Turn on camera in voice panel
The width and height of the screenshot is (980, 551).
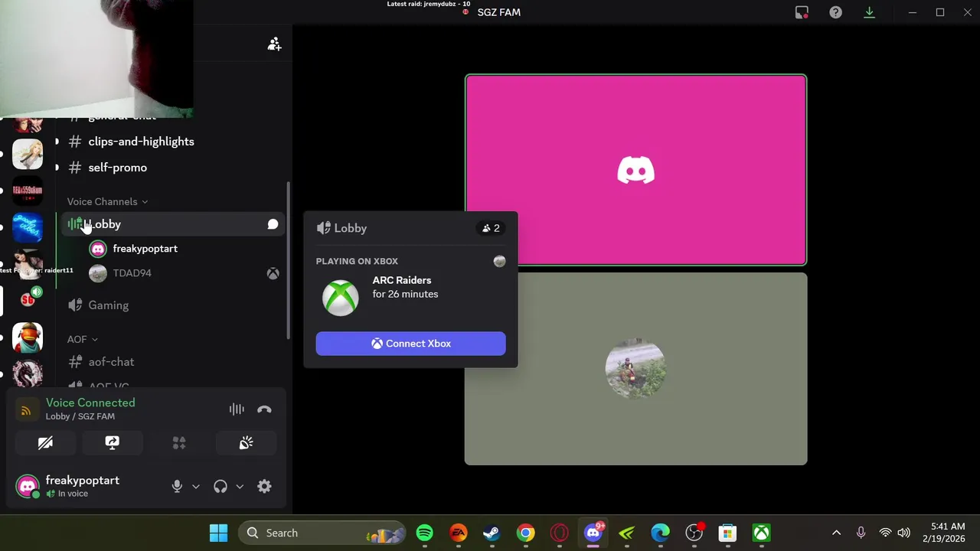click(45, 443)
